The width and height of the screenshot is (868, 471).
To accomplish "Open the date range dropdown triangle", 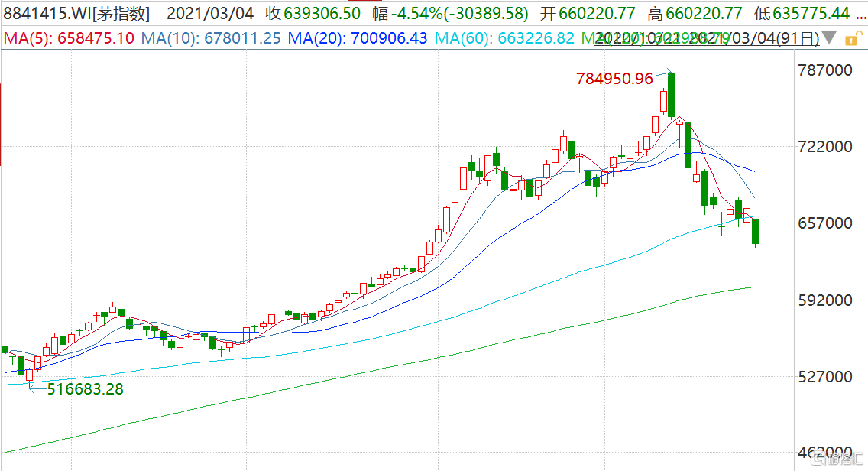I will click(x=829, y=37).
